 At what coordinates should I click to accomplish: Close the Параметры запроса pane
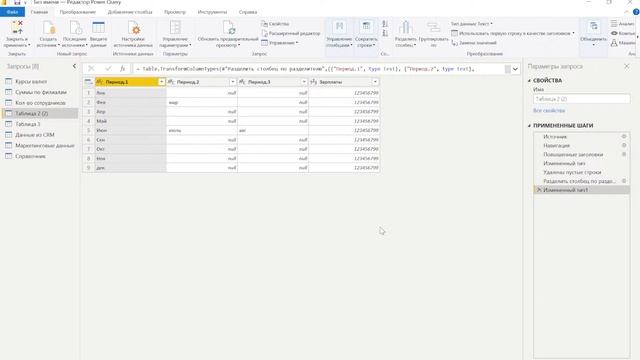(627, 66)
